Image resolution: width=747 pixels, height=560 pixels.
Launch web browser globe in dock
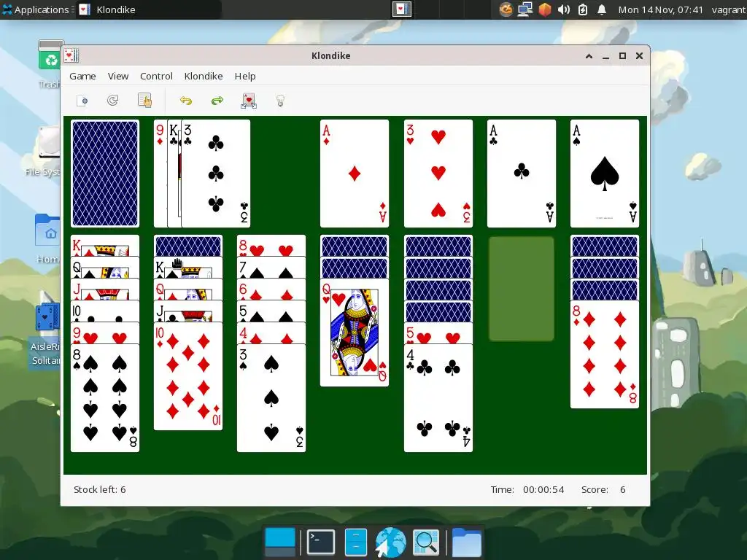[x=390, y=542]
